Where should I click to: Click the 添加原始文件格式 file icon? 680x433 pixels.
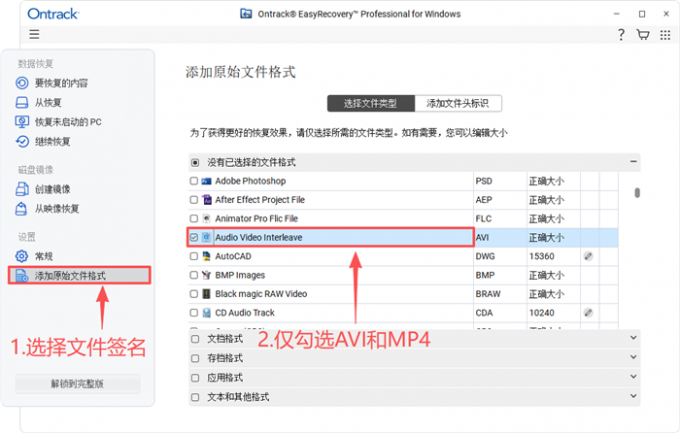[22, 276]
